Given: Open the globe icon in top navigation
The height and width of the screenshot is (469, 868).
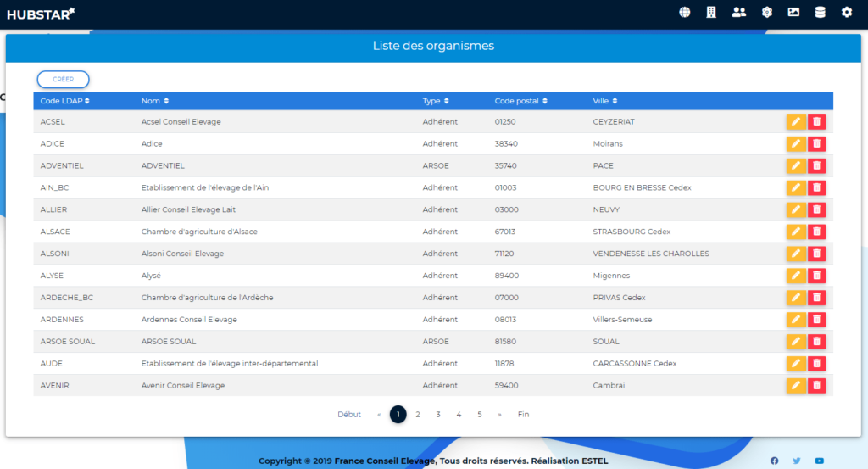Looking at the screenshot, I should pyautogui.click(x=685, y=12).
